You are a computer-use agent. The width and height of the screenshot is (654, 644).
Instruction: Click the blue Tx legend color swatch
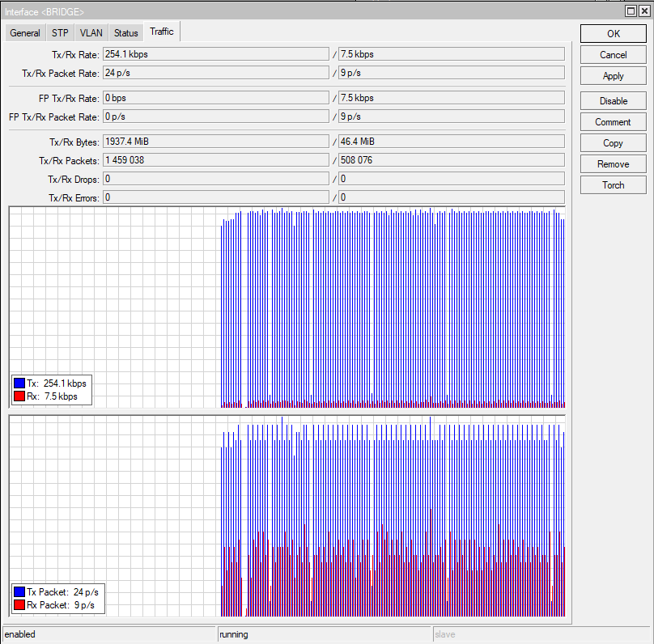(19, 383)
